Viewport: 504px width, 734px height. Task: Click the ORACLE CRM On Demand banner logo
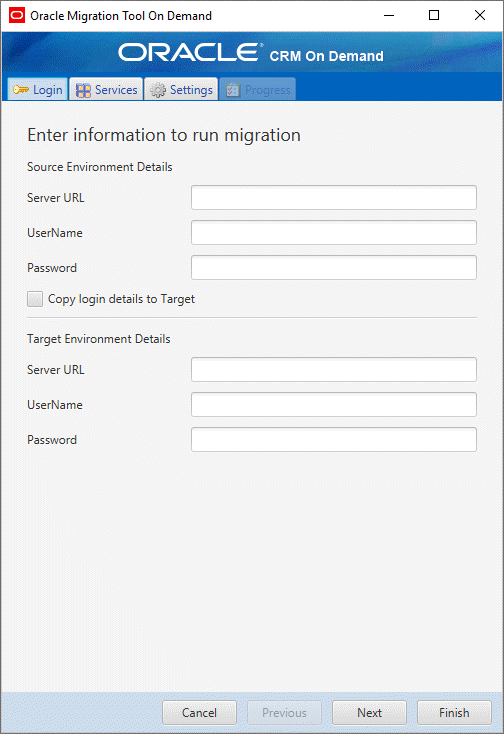coord(251,53)
